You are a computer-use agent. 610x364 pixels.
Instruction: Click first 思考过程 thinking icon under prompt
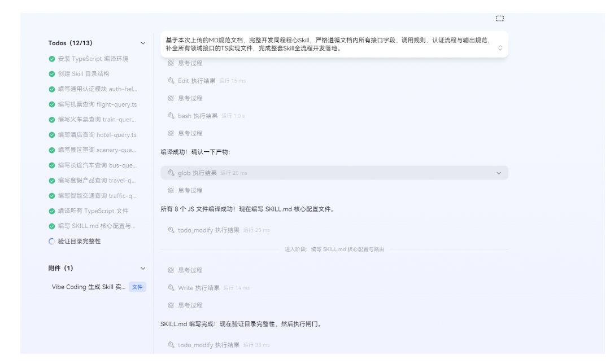point(171,63)
